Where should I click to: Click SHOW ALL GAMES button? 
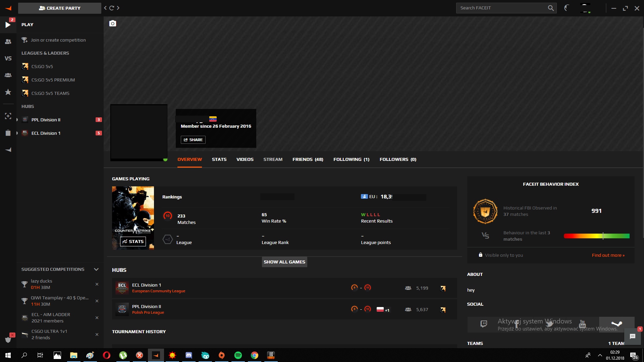pos(284,261)
